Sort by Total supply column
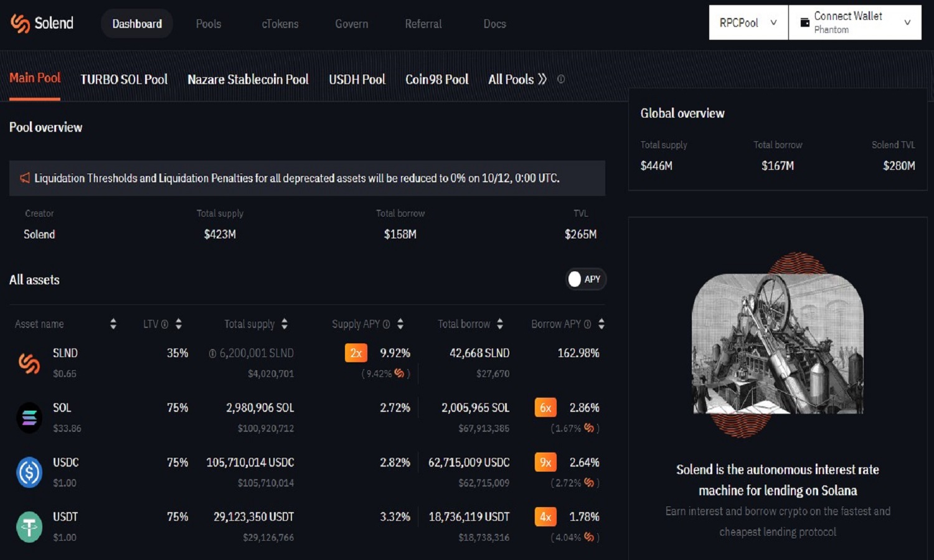This screenshot has height=560, width=934. [x=285, y=324]
